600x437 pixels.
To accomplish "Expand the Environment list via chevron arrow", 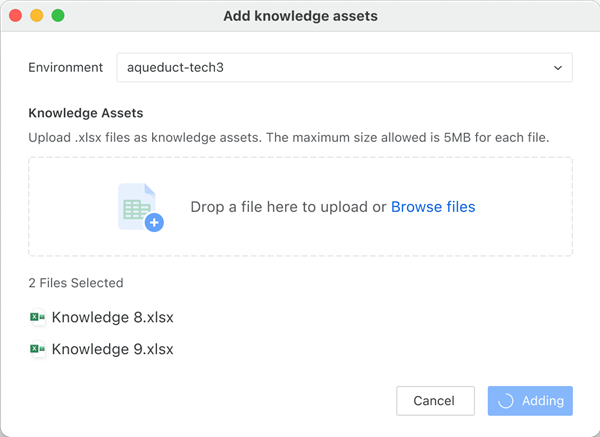I will tap(557, 68).
